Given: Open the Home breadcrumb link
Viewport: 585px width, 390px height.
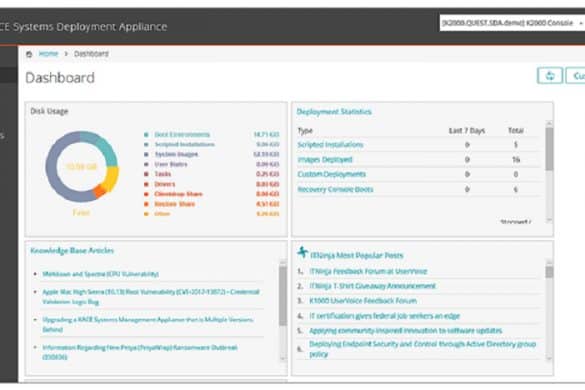Looking at the screenshot, I should [49, 54].
